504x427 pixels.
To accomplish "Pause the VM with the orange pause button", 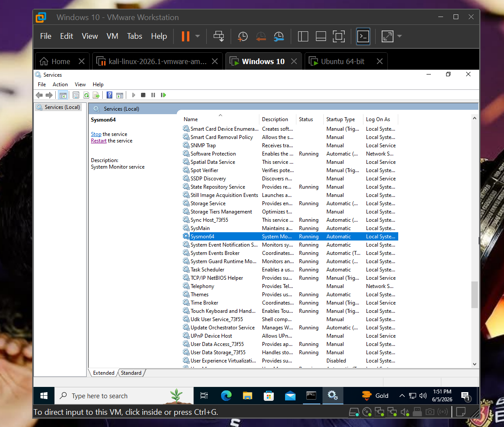I will coord(185,36).
